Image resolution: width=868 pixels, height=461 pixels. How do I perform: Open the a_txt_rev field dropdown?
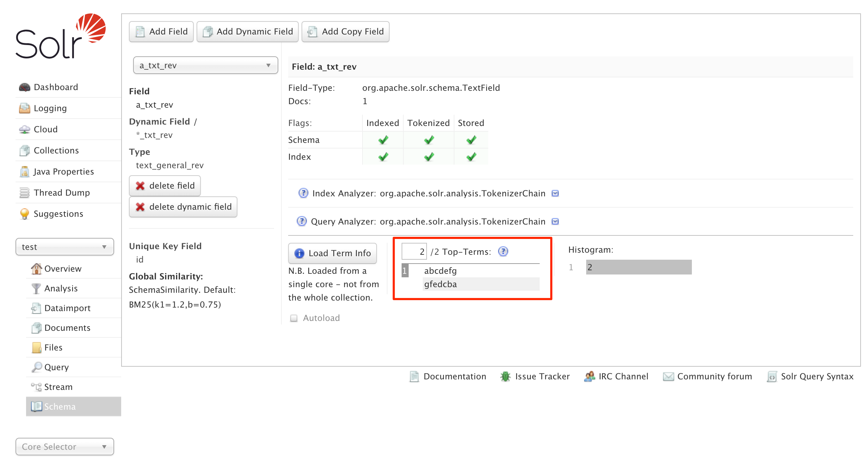[205, 65]
